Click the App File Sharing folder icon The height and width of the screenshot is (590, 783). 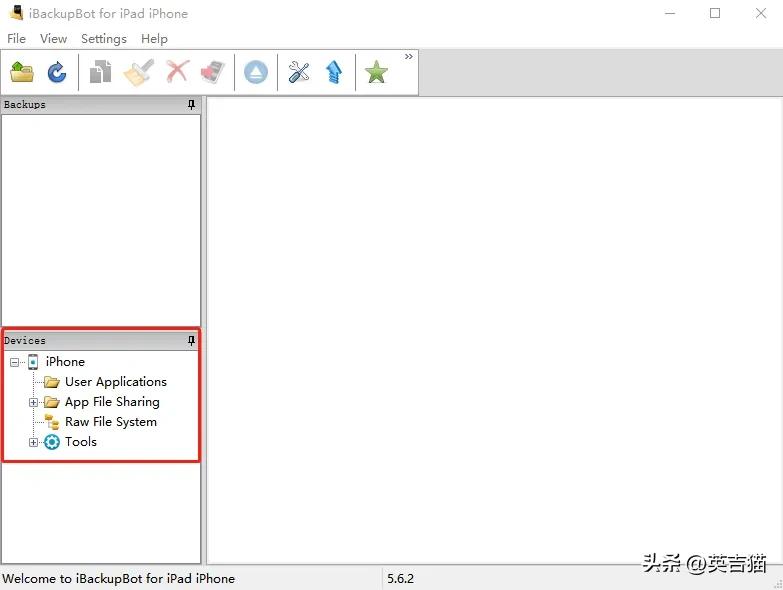[x=51, y=402]
